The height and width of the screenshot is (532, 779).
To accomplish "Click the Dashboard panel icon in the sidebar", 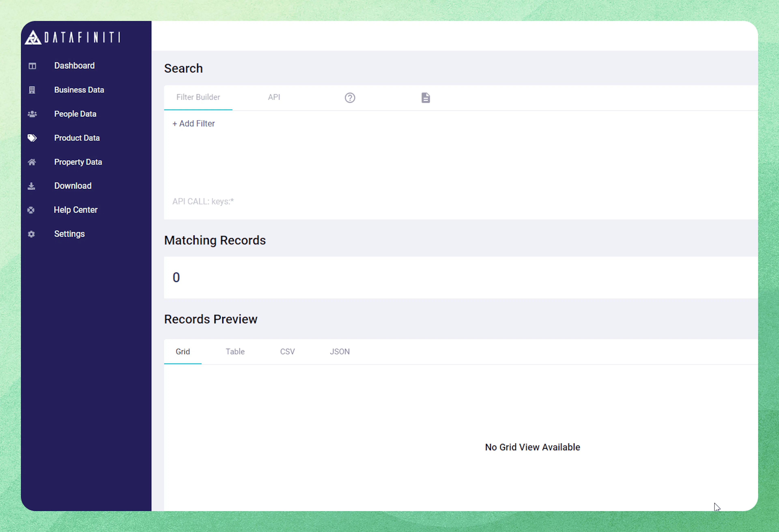I will pyautogui.click(x=32, y=66).
